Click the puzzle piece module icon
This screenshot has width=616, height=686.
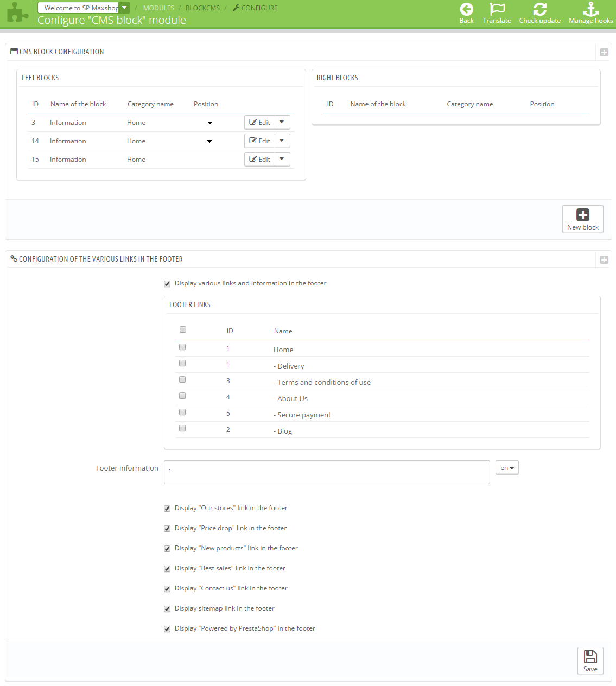[x=17, y=13]
